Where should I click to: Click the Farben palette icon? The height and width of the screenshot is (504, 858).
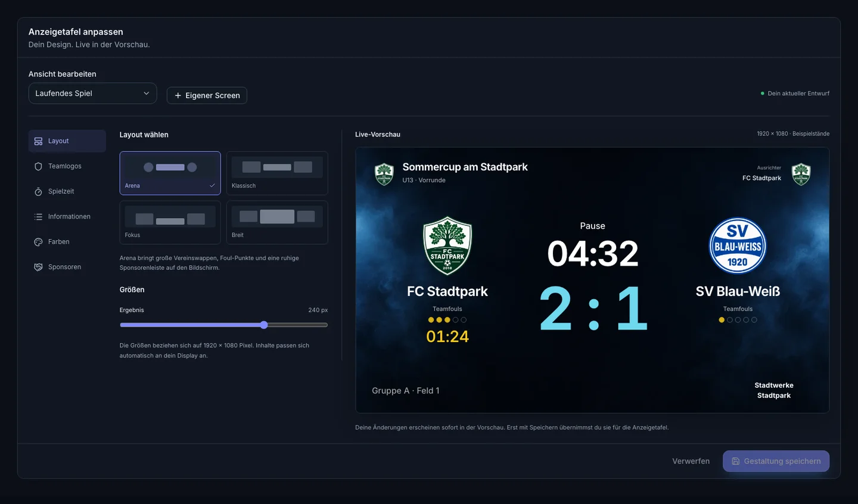[38, 242]
